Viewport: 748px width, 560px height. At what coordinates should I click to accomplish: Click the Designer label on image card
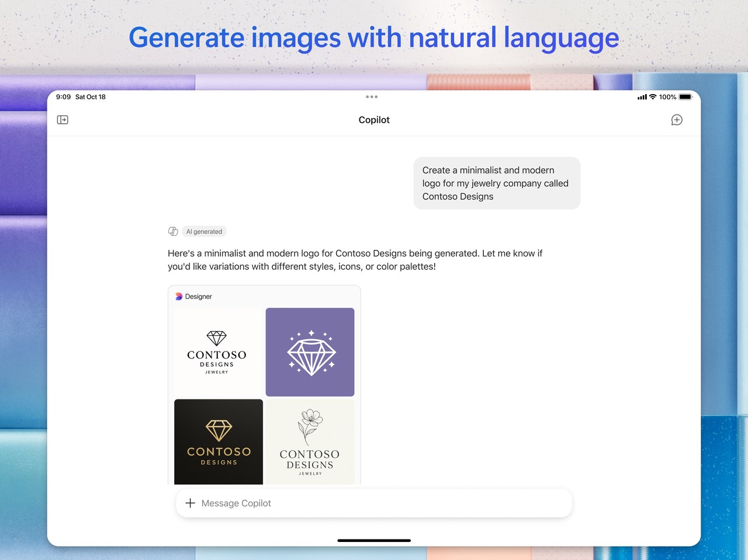click(x=199, y=297)
